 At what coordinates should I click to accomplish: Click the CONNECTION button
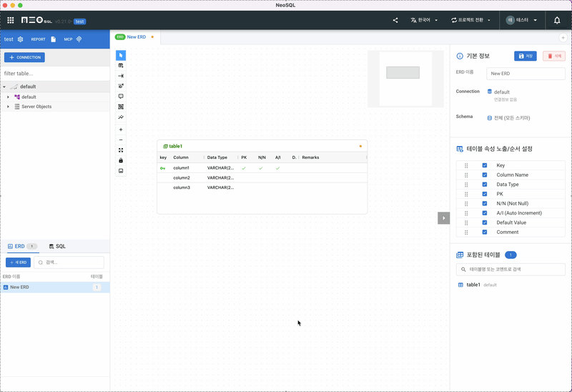[24, 57]
